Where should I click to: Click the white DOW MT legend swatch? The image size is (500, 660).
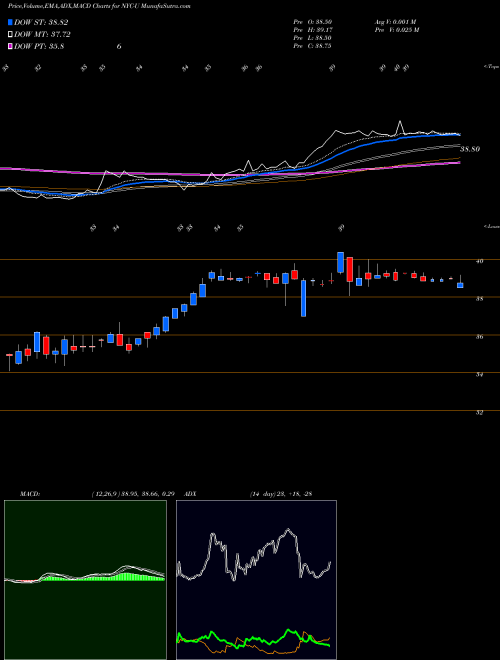coord(10,35)
